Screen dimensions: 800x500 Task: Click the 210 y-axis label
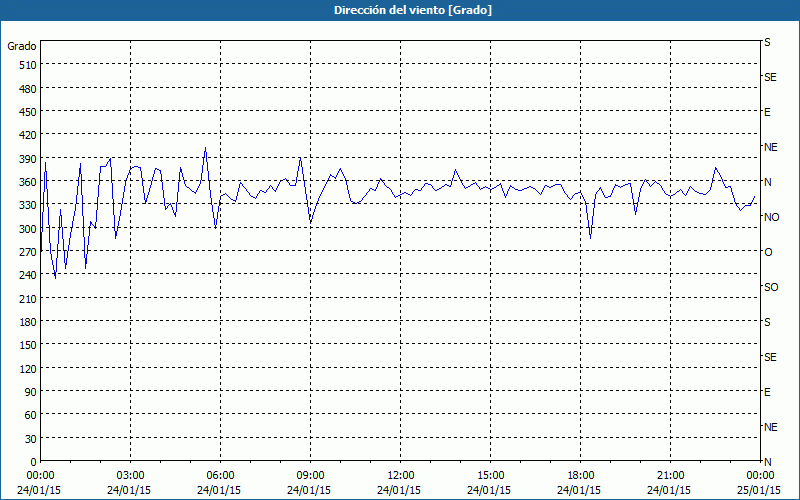(29, 298)
